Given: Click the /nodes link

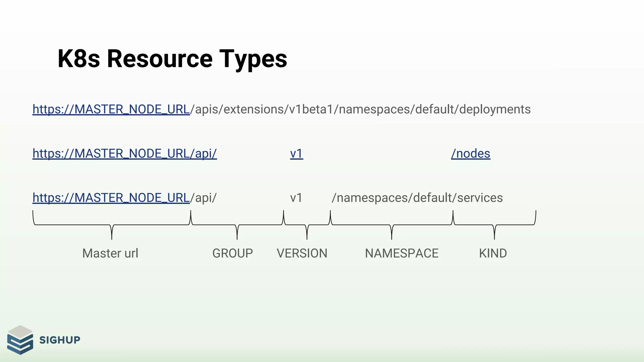Looking at the screenshot, I should coord(470,154).
